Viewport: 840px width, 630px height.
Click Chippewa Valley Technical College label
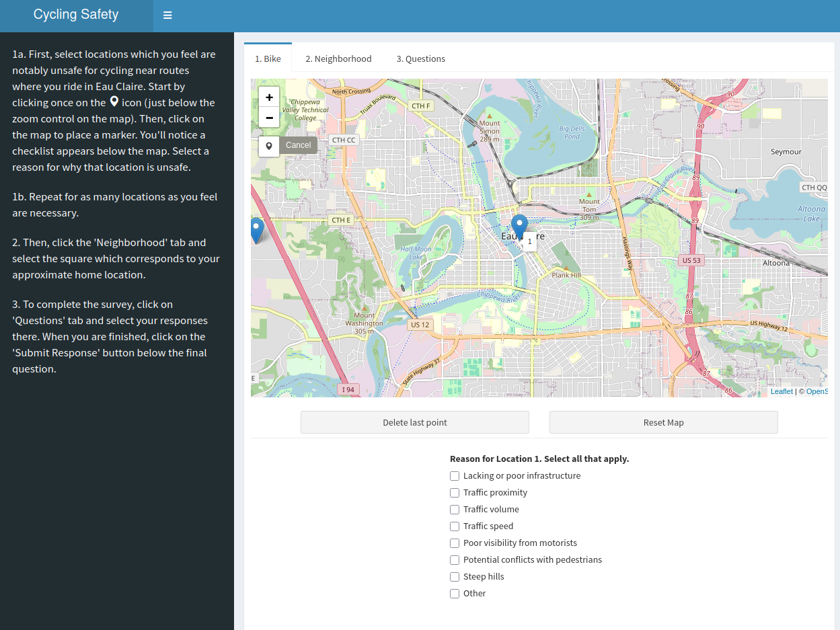pos(305,110)
